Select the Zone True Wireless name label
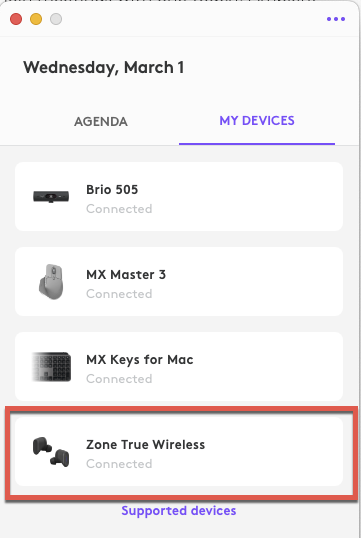The image size is (361, 538). [145, 445]
